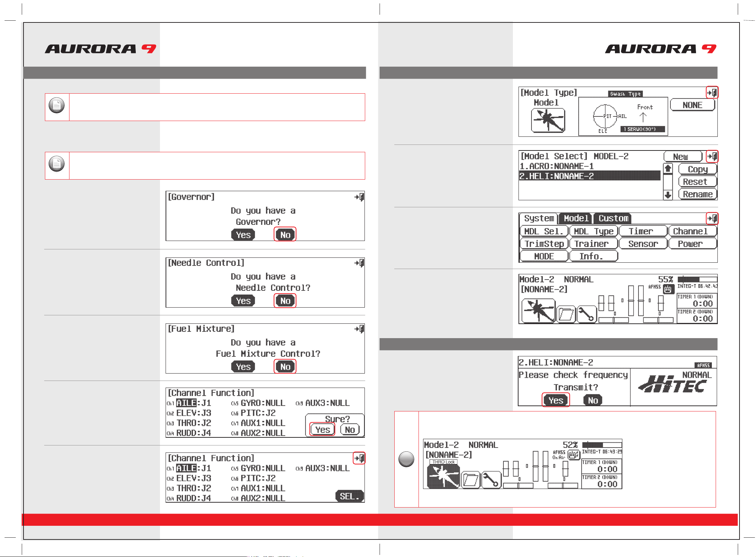Tap exit icon on the System/Model/Custom menu screen
Image resolution: width=756 pixels, height=557 pixels.
tap(712, 219)
